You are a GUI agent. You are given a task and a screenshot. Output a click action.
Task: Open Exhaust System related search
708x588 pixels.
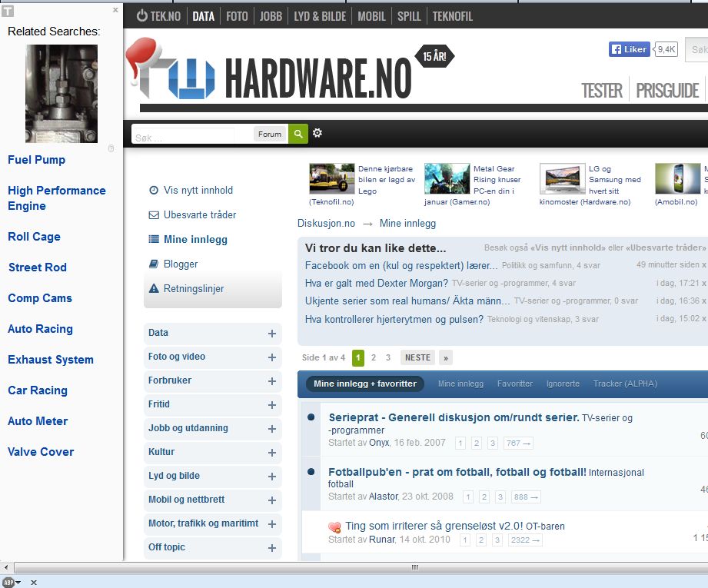51,360
